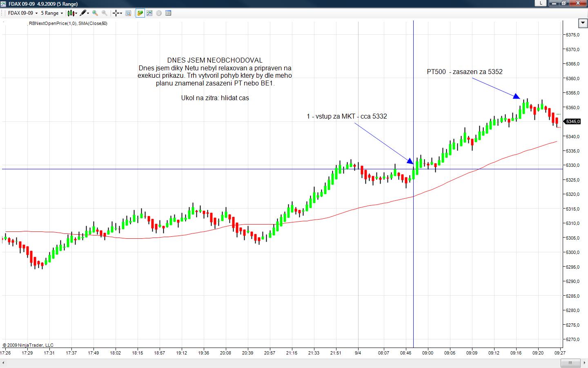The height and width of the screenshot is (368, 588).
Task: Click the greyed round strategies icon
Action: (x=159, y=13)
